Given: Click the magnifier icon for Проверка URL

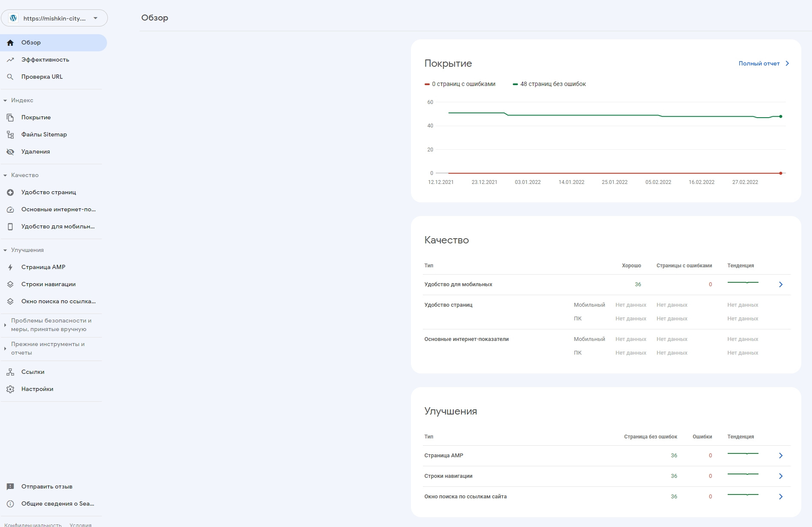Looking at the screenshot, I should [x=10, y=77].
